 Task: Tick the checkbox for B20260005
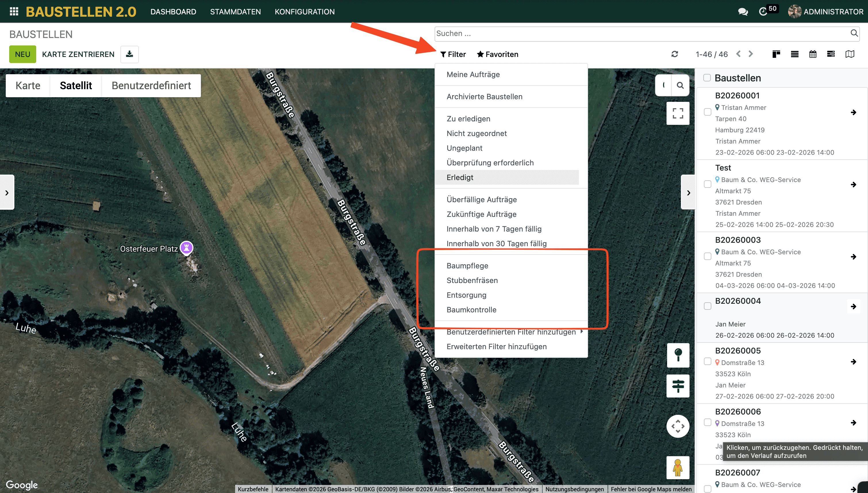point(707,361)
